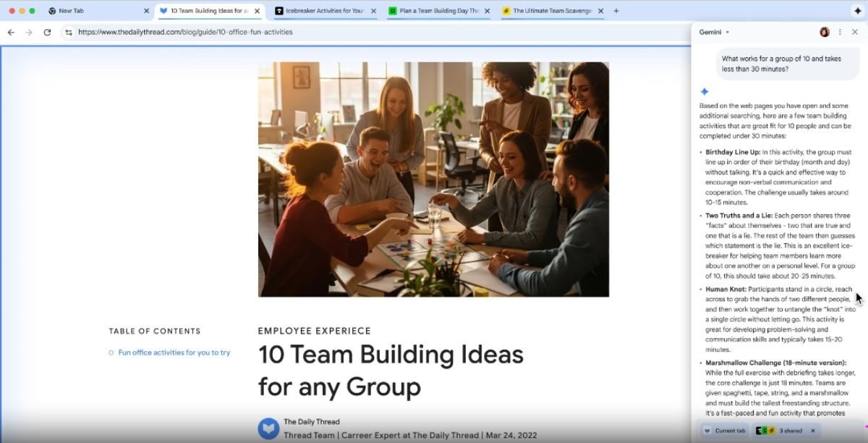Click the URL address bar field
Image resolution: width=868 pixels, height=443 pixels.
[362, 33]
